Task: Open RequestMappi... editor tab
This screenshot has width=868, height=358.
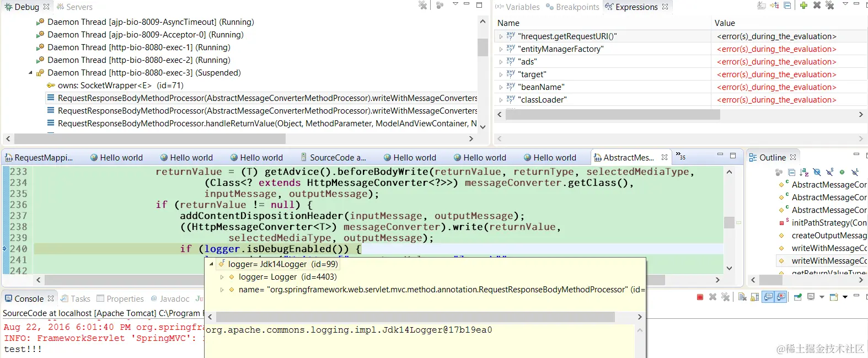Action: pos(39,157)
